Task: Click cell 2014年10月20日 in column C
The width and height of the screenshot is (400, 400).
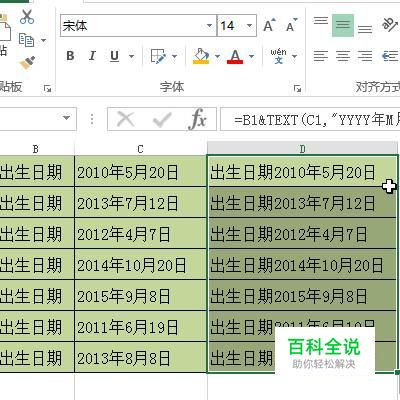Action: pyautogui.click(x=140, y=265)
